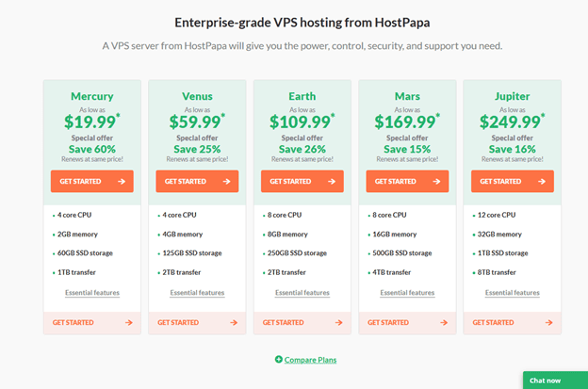Expand Essential features under the Venus plan
Viewport: 588px width, 389px height.
197,293
